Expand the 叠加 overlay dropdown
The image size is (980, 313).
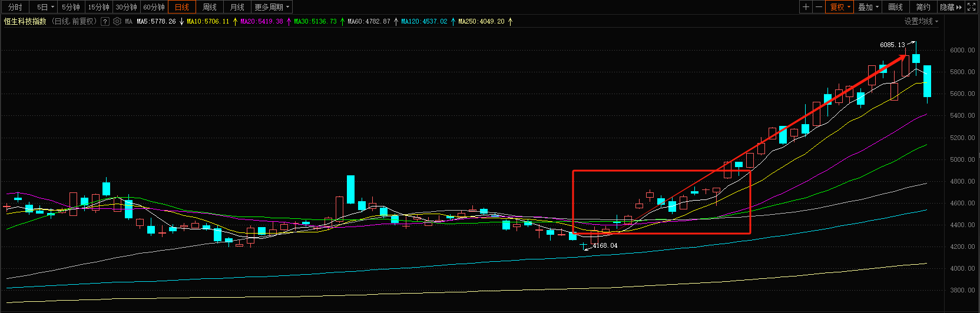(x=868, y=7)
